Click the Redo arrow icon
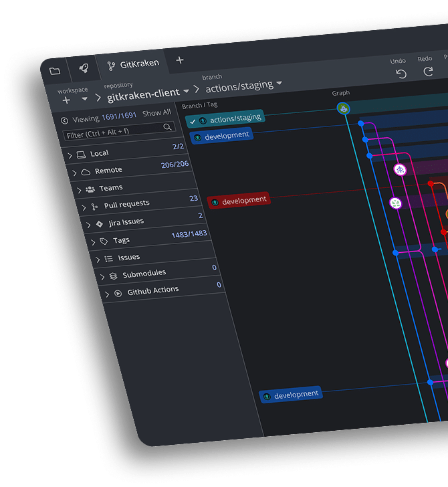This screenshot has height=487, width=448. [x=429, y=72]
